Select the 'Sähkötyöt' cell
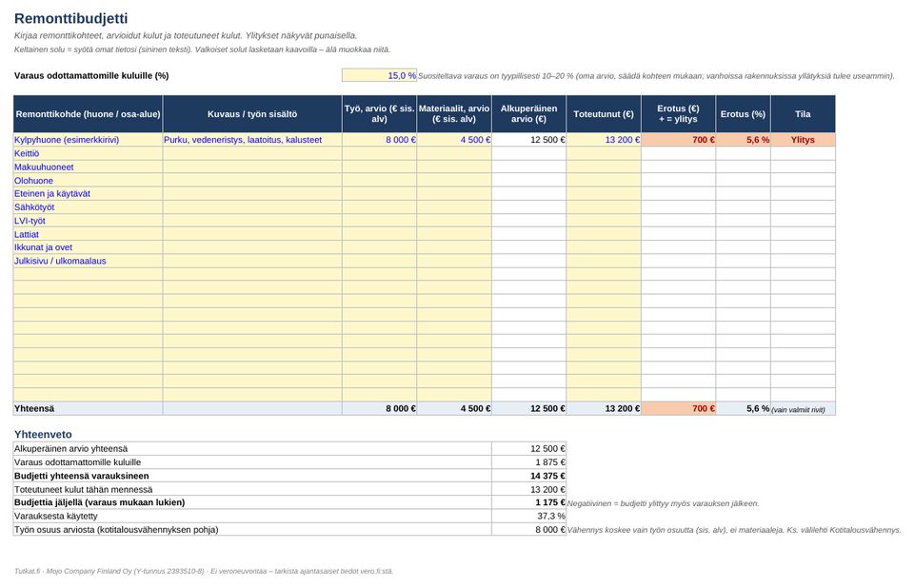The height and width of the screenshot is (588, 914). [88, 206]
